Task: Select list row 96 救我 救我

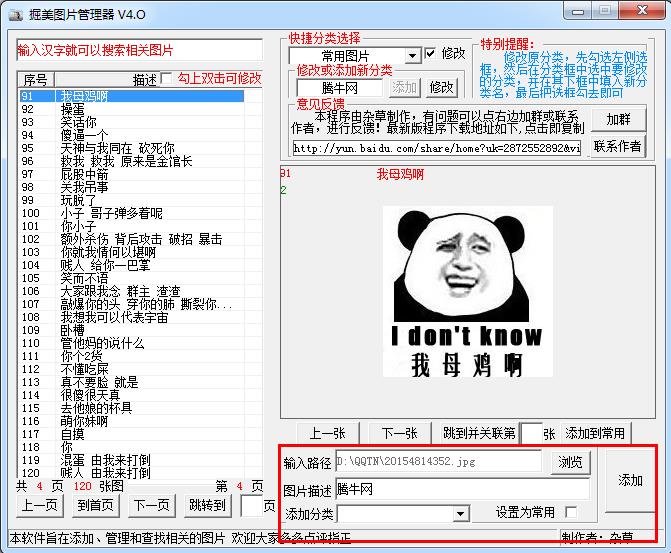Action: [110, 161]
